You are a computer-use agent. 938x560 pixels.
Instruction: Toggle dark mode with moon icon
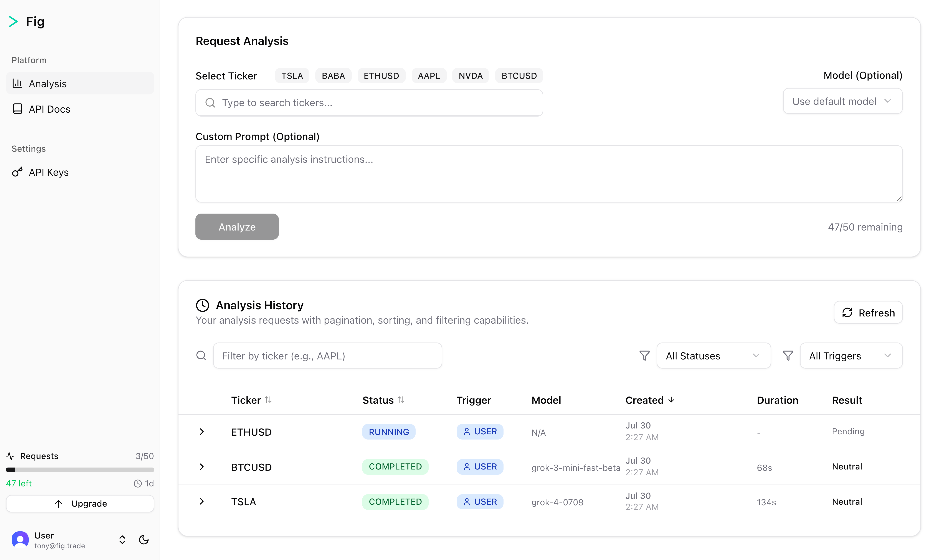(x=144, y=540)
